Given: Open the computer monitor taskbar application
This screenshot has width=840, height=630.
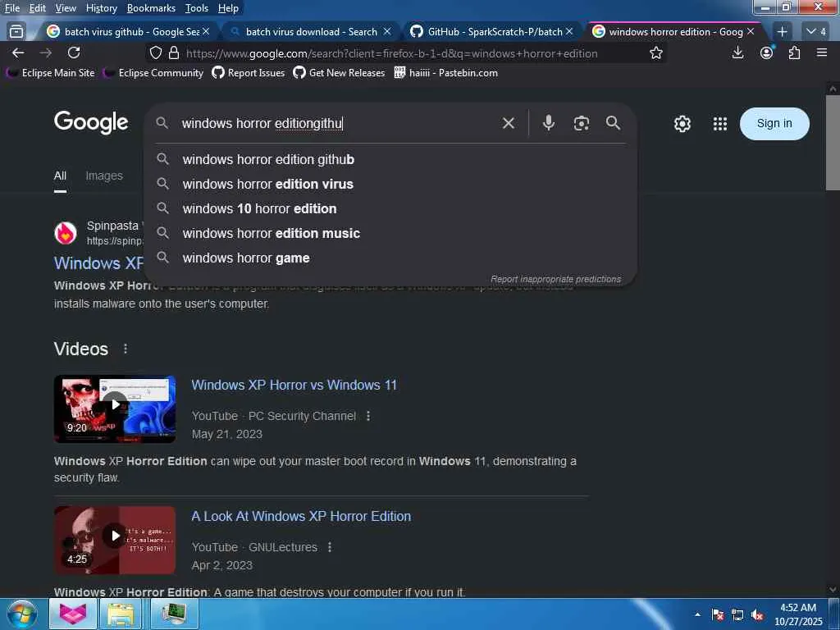Looking at the screenshot, I should coord(174,614).
